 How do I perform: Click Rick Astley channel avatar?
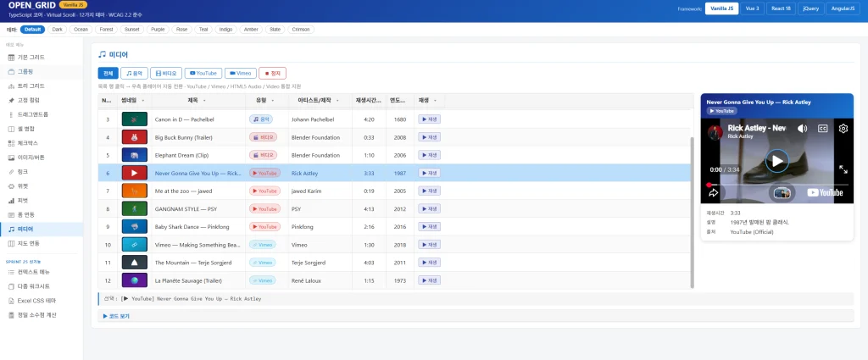pyautogui.click(x=715, y=131)
